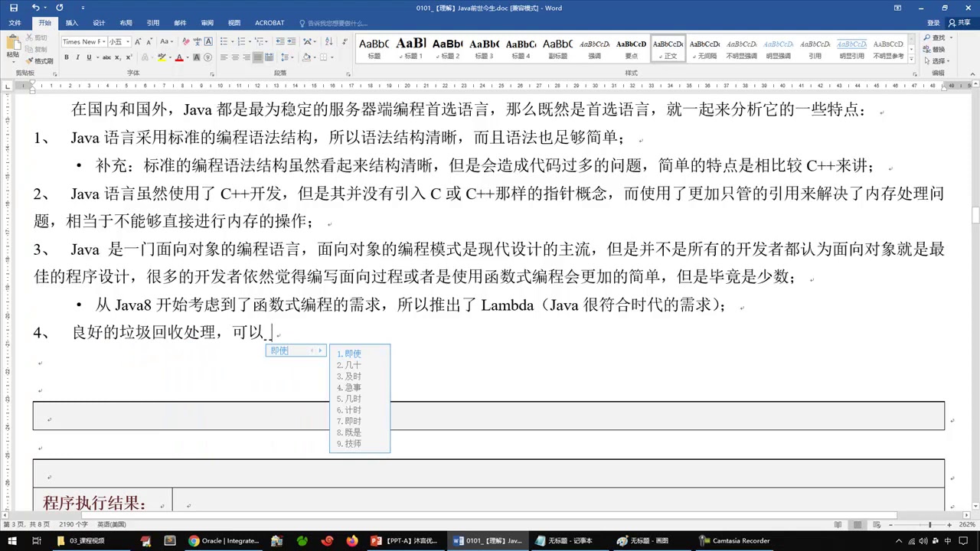
Task: Open the line spacing dropdown
Action: (x=287, y=57)
